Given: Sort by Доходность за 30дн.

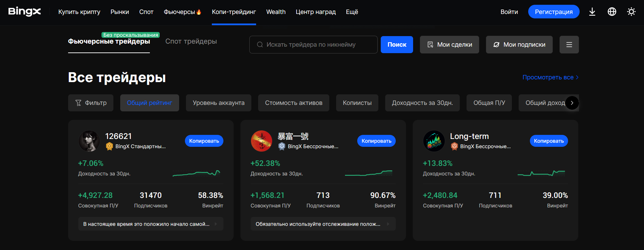Looking at the screenshot, I should point(422,103).
